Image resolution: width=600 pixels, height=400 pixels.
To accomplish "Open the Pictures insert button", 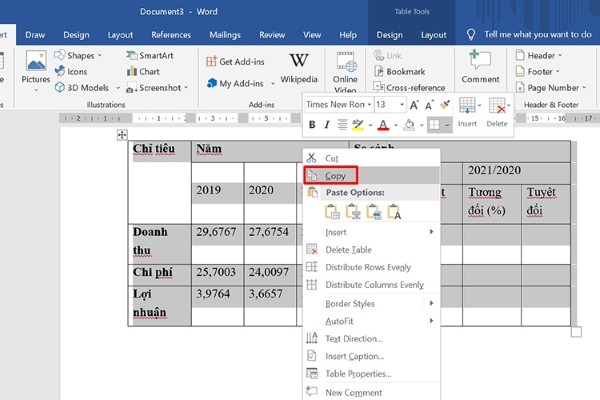I will coord(36,71).
